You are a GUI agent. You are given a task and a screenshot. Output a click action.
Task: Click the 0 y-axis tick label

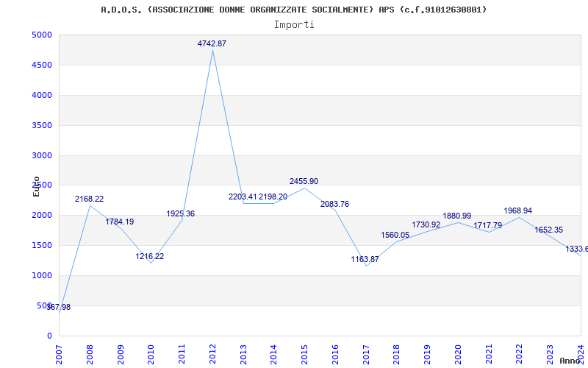point(49,336)
